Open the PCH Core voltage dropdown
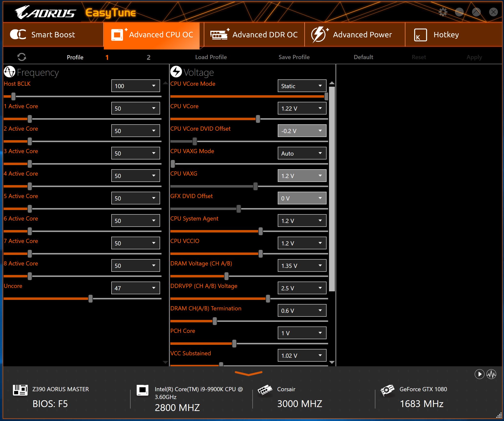 pos(302,333)
